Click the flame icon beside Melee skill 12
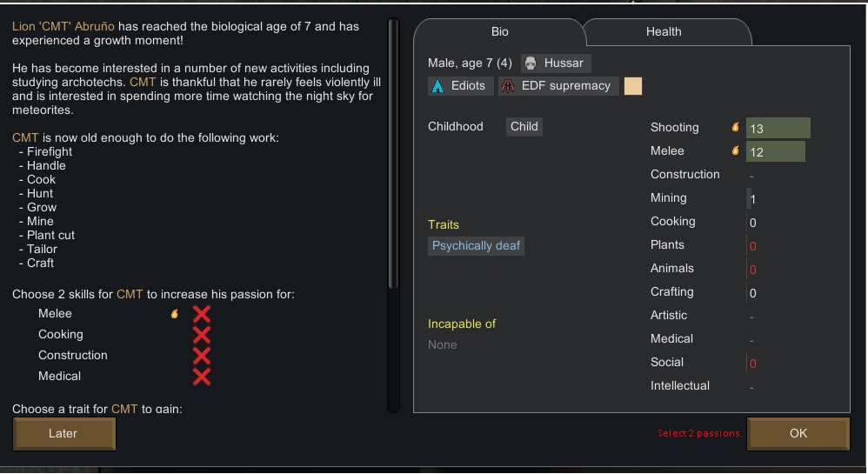 point(736,150)
